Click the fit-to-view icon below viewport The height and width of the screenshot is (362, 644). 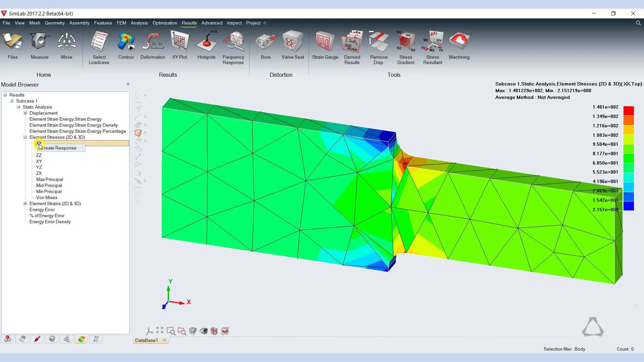(x=160, y=330)
